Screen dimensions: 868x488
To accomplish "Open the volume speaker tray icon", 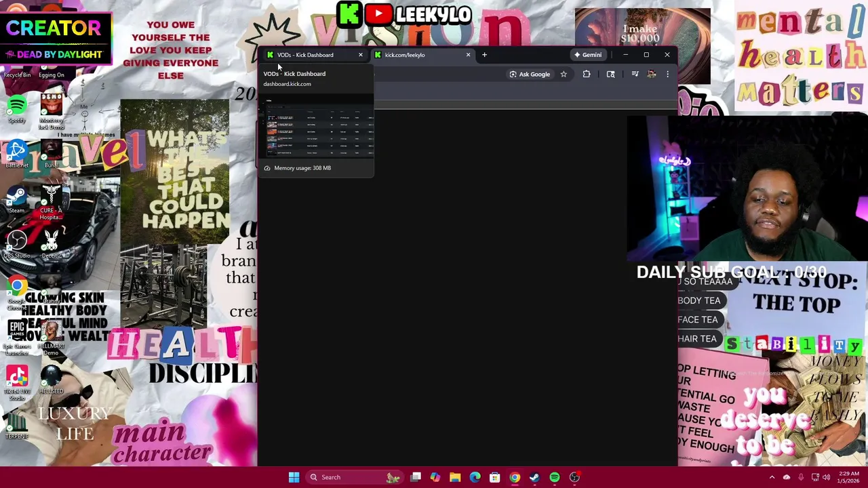I will pyautogui.click(x=826, y=477).
